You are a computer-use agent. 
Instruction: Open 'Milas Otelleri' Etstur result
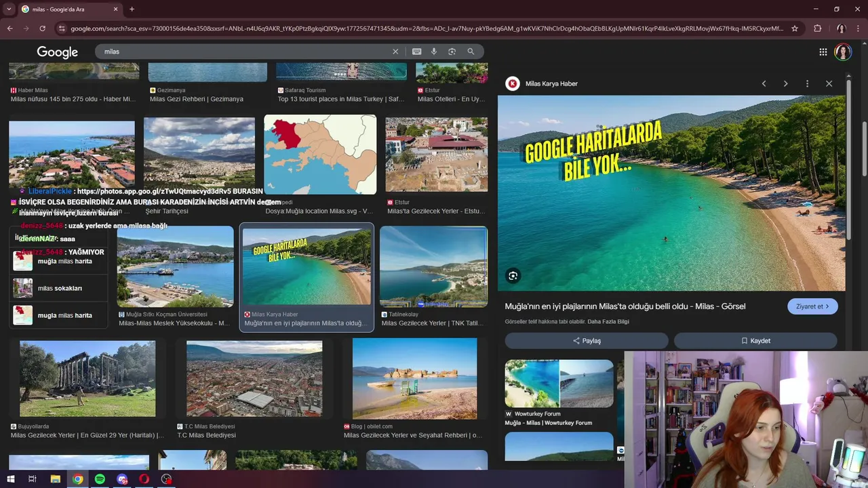point(451,99)
